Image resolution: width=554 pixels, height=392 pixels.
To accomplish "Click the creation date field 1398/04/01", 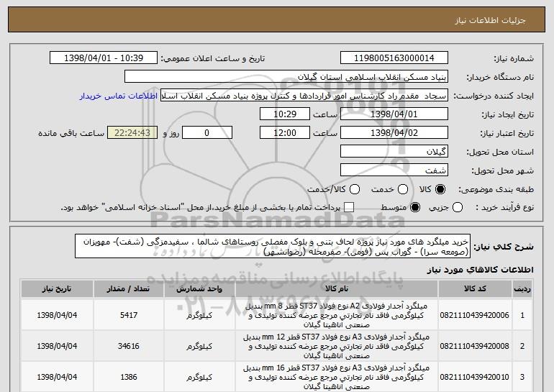I will 394,114.
